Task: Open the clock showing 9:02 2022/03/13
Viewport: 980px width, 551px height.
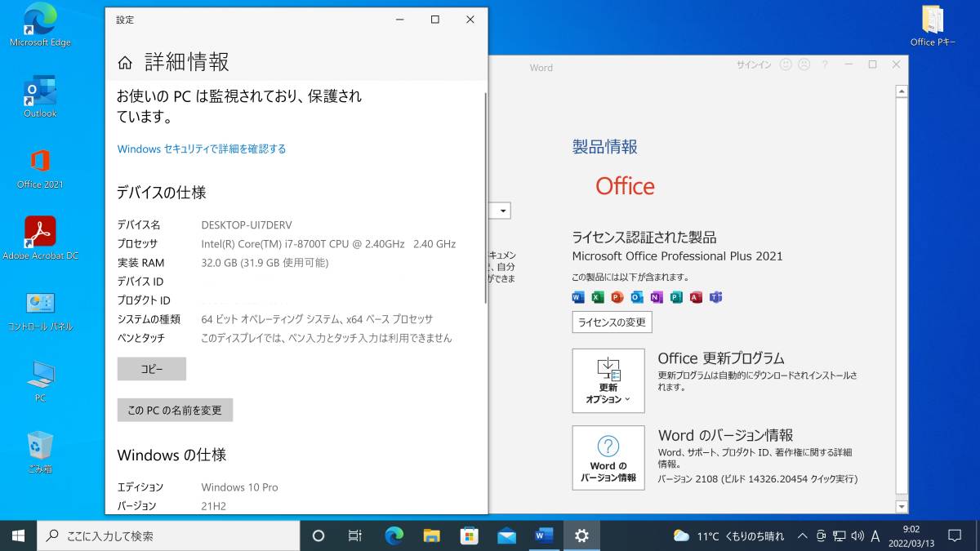Action: [911, 535]
